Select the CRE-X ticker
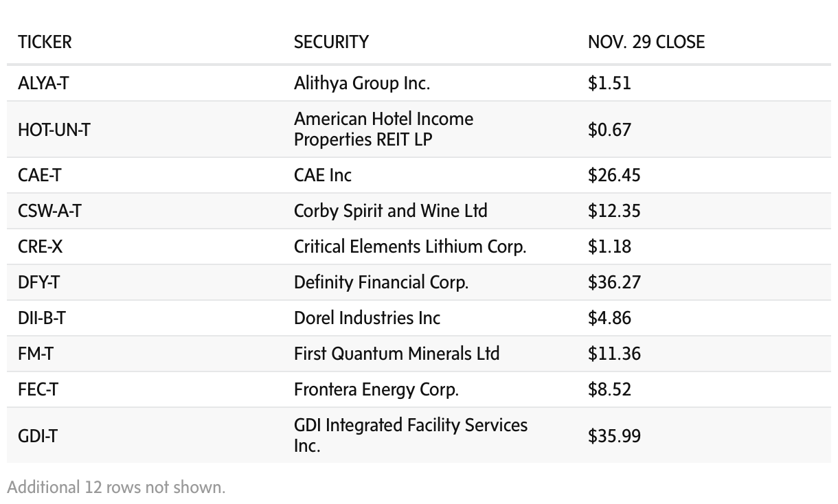This screenshot has height=504, width=838. 40,247
